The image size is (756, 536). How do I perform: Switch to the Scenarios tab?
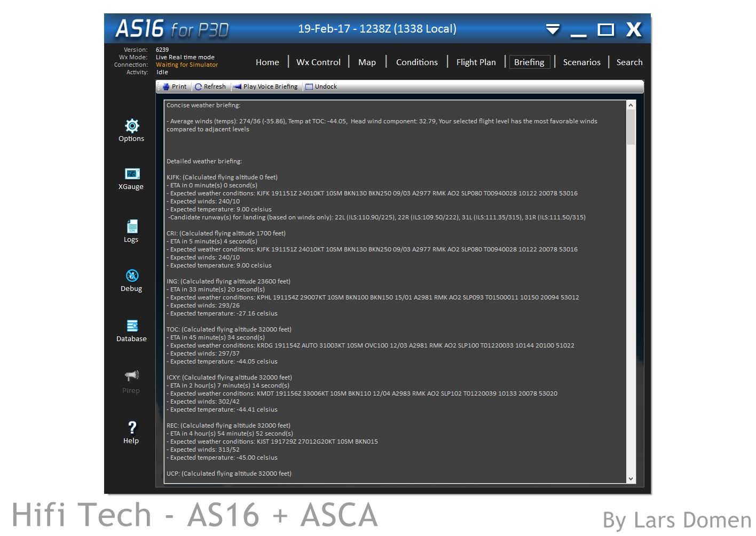[x=581, y=62]
